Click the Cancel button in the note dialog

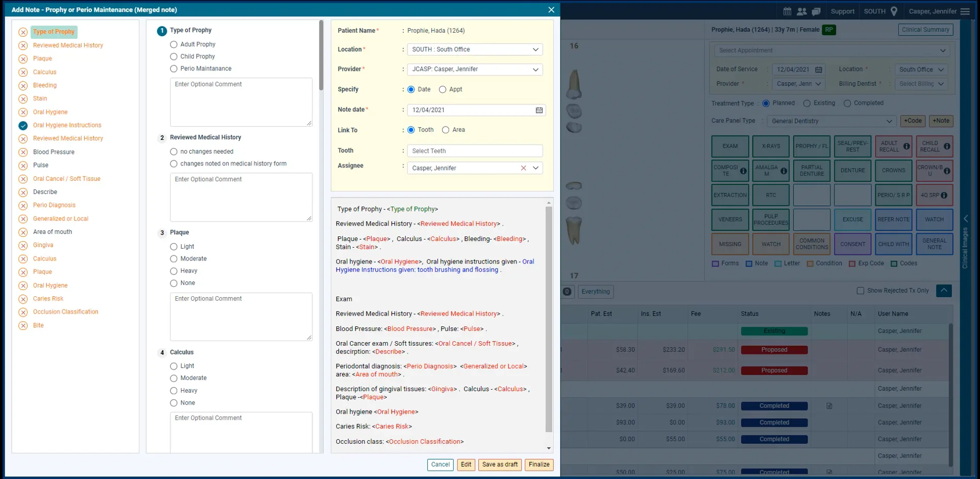pyautogui.click(x=440, y=465)
